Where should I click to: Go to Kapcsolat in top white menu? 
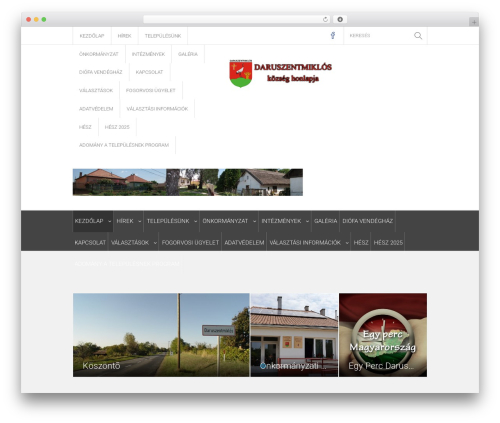pos(149,72)
